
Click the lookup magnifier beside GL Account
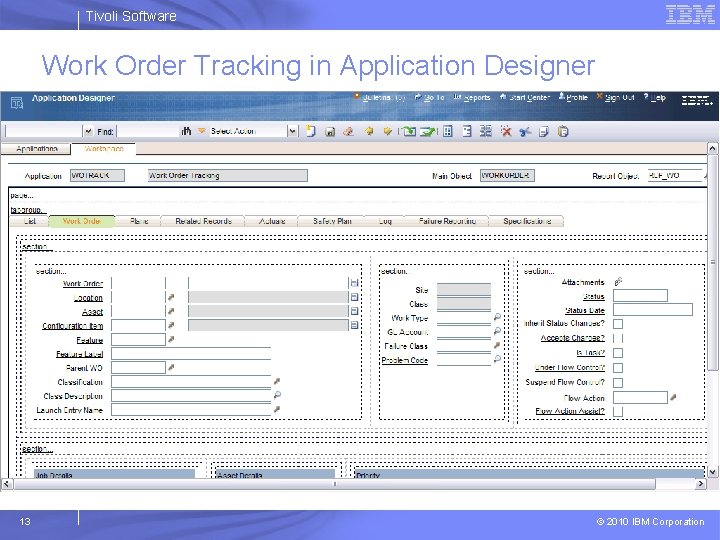497,331
